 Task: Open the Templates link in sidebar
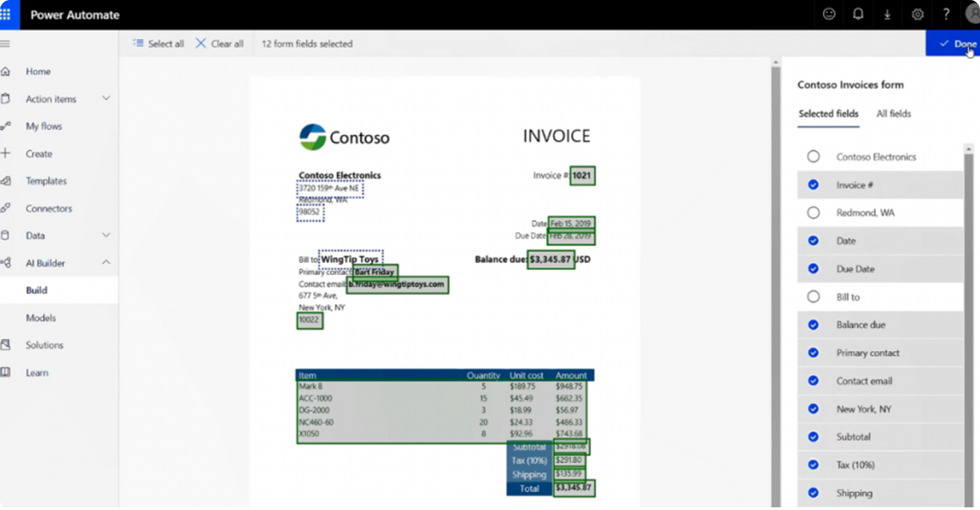click(46, 181)
